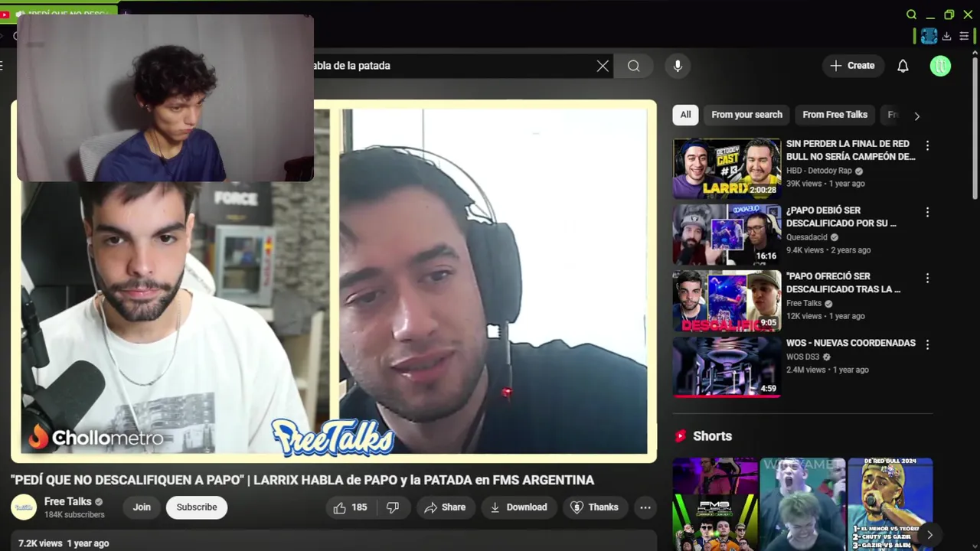Expand the video description showing 7.2K views
980x551 pixels.
(334, 540)
